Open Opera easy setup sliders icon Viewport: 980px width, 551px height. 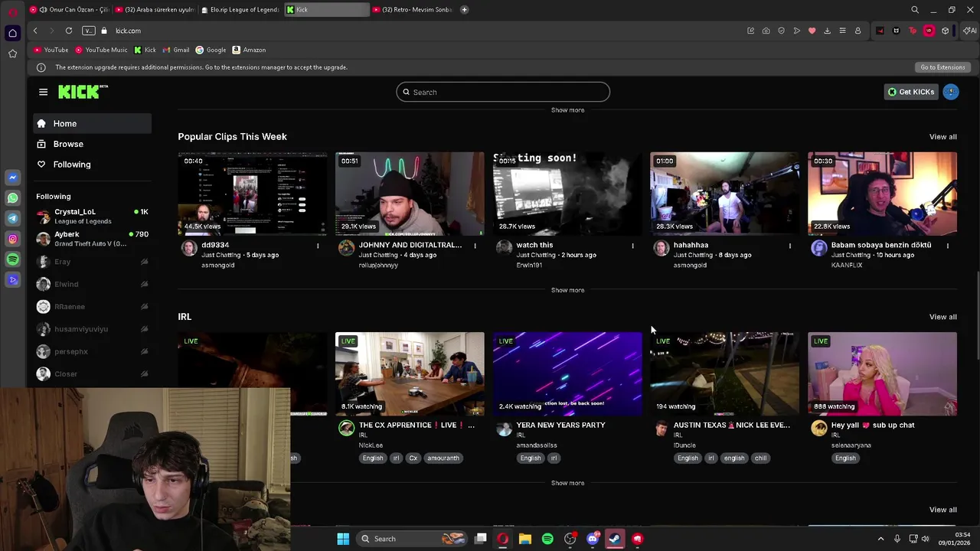(842, 31)
